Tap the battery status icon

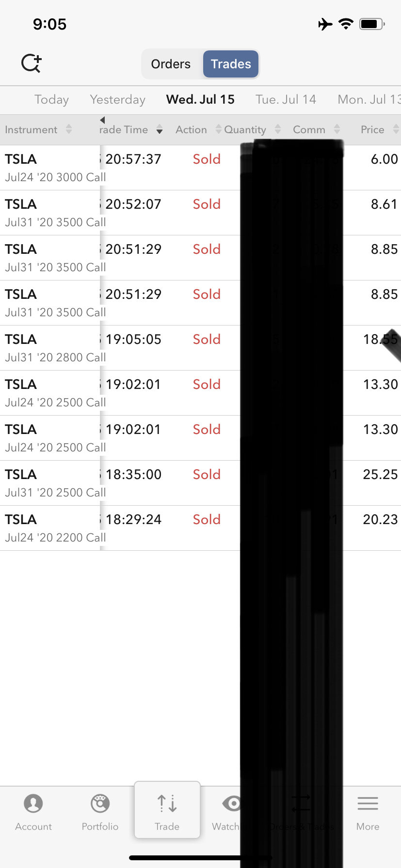pyautogui.click(x=372, y=24)
